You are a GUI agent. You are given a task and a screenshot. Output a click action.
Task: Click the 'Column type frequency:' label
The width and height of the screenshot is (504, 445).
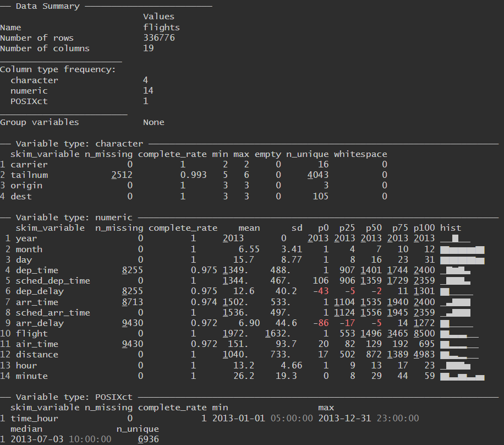(58, 69)
